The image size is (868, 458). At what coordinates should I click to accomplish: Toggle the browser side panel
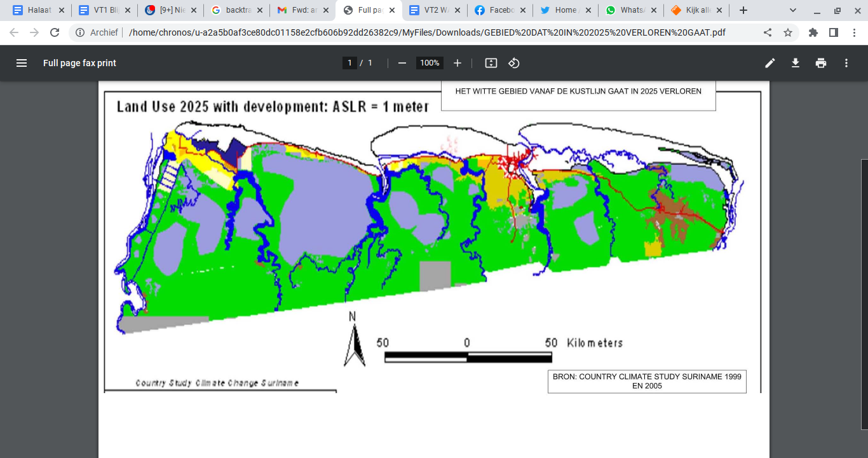[834, 32]
